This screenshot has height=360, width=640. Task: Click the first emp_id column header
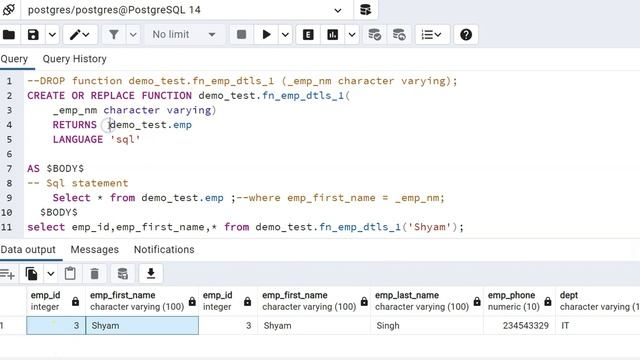pos(56,301)
